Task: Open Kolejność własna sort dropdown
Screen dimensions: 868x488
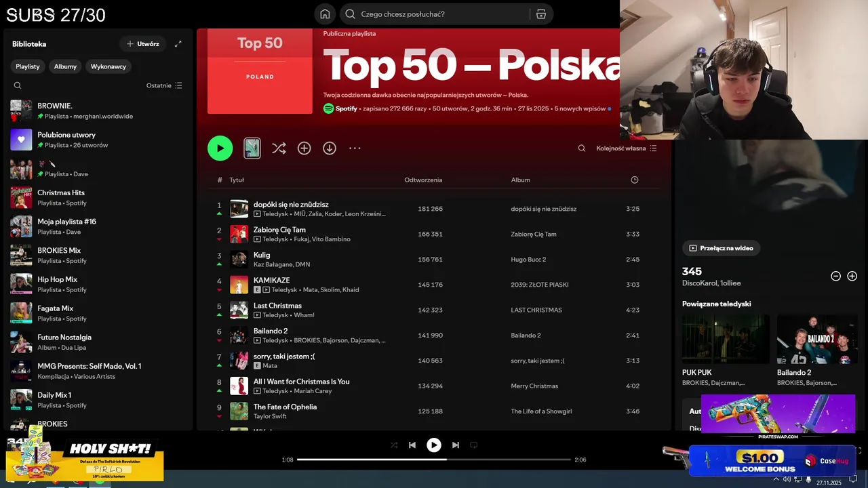Action: pos(627,148)
